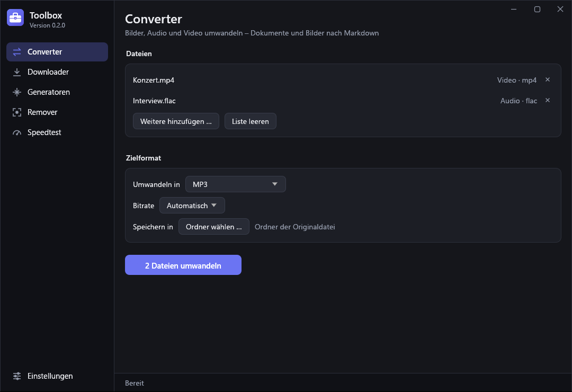The height and width of the screenshot is (392, 572).
Task: Minimize the Toolbox window
Action: pos(514,9)
